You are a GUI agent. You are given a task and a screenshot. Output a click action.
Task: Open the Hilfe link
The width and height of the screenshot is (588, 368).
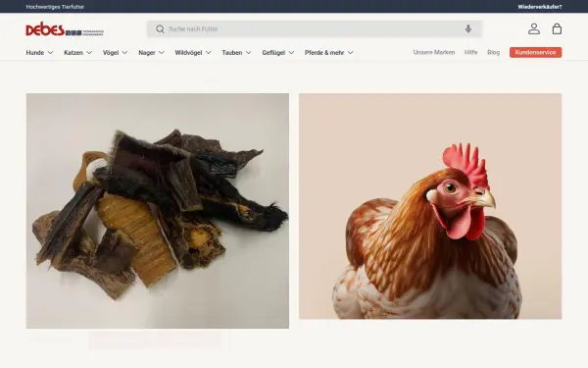coord(471,52)
